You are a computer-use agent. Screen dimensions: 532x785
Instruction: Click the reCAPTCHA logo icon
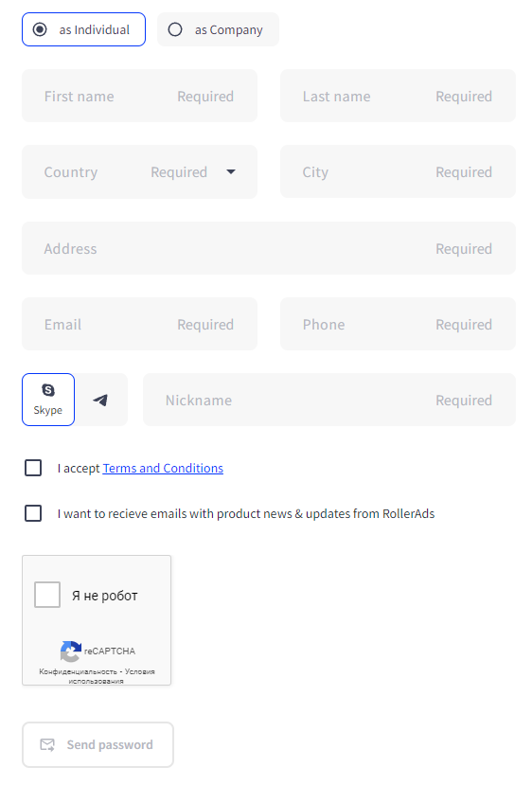coord(71,651)
